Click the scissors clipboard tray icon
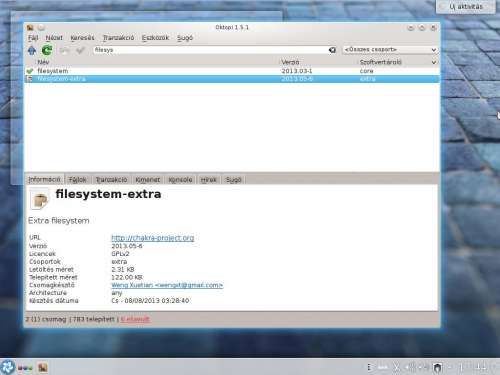Viewport: 500px width, 375px height. tap(396, 367)
